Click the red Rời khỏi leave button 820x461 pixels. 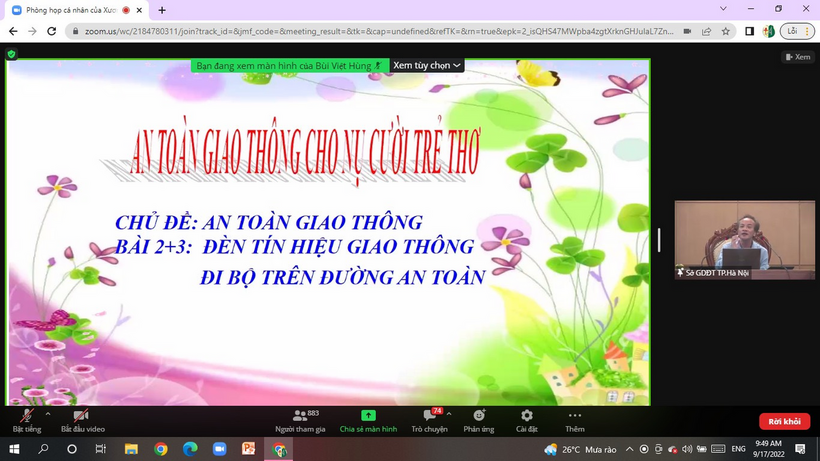(x=784, y=421)
